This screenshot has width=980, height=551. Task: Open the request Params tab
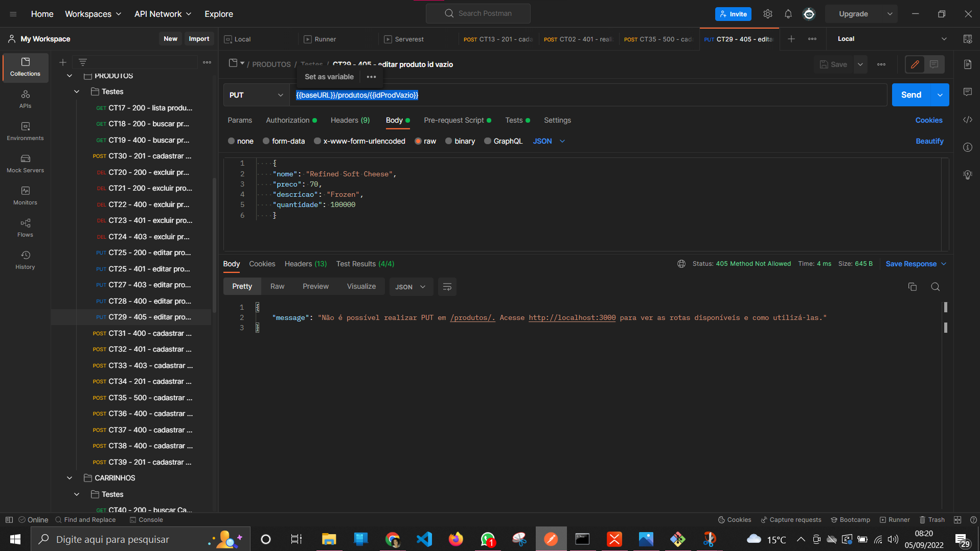tap(240, 120)
